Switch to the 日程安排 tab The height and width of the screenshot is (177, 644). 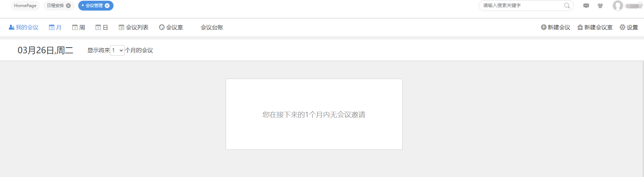point(55,6)
